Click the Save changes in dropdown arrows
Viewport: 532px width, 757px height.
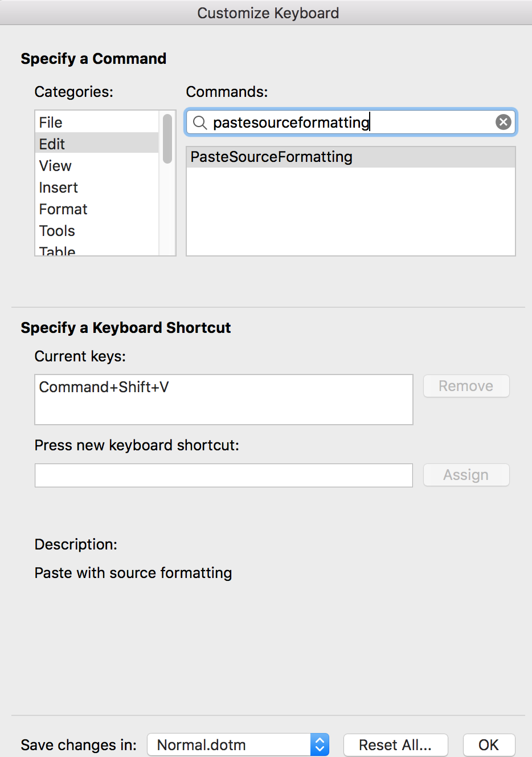320,745
